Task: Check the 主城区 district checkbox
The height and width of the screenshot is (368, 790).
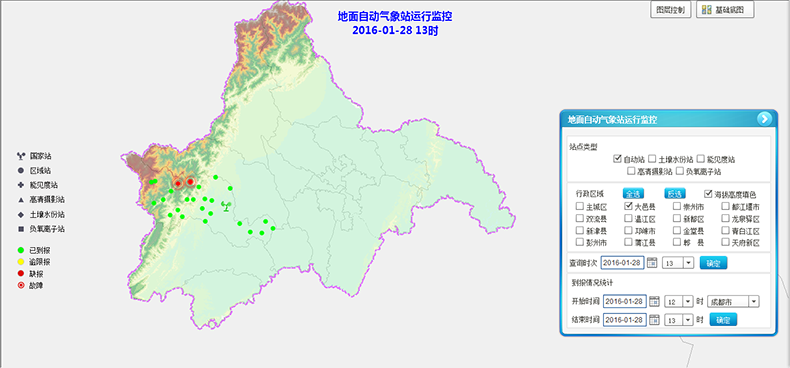Action: 579,206
